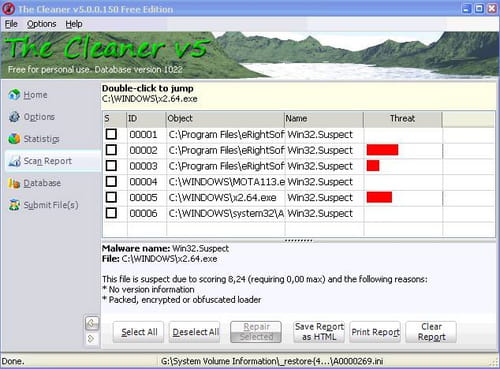
Task: Sort by the ID column header
Action: tap(146, 119)
